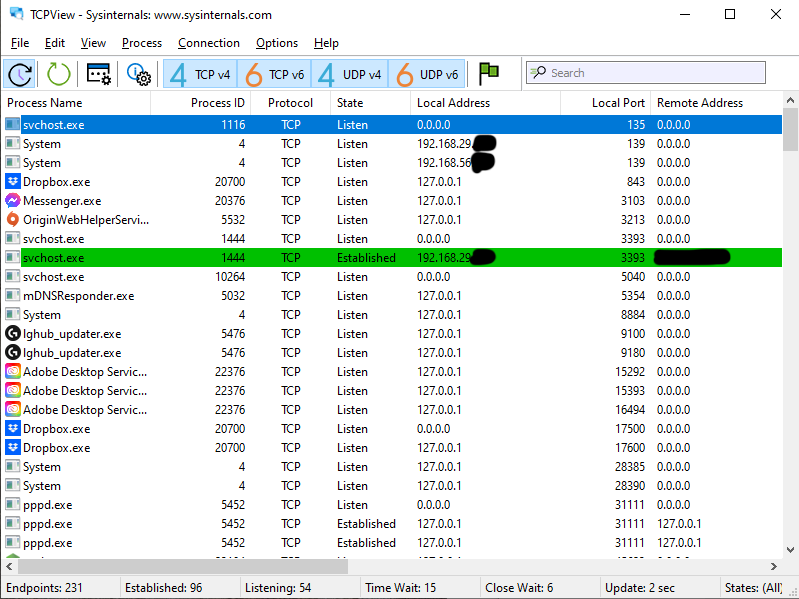This screenshot has width=799, height=599.
Task: Click the vertical scrollbar down arrow
Action: (x=790, y=550)
